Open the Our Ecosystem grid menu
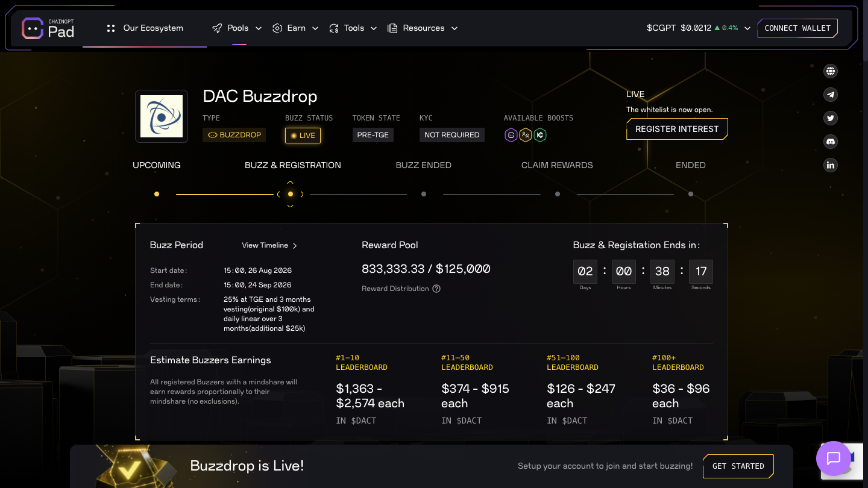This screenshot has height=488, width=868. [x=145, y=28]
